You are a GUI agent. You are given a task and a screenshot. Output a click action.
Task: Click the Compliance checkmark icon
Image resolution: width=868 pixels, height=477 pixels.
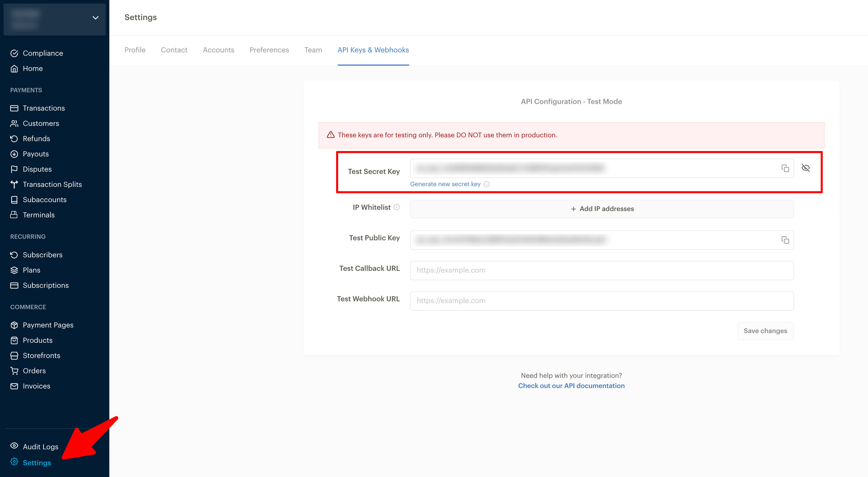pos(14,53)
